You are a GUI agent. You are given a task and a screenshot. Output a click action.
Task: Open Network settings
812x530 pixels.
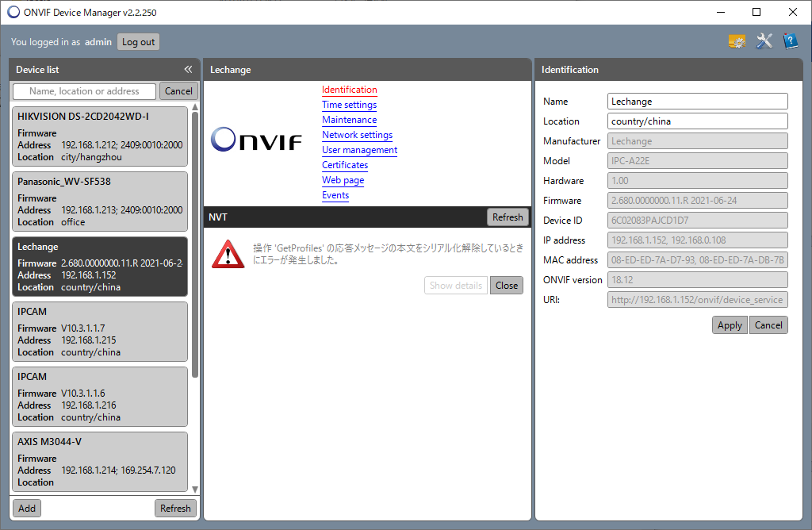pos(358,135)
